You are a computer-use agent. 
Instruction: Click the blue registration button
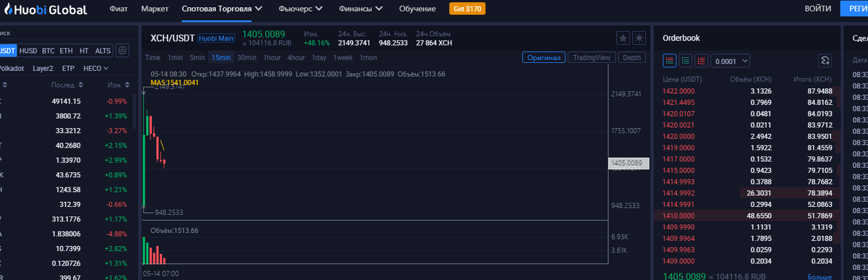[x=854, y=9]
